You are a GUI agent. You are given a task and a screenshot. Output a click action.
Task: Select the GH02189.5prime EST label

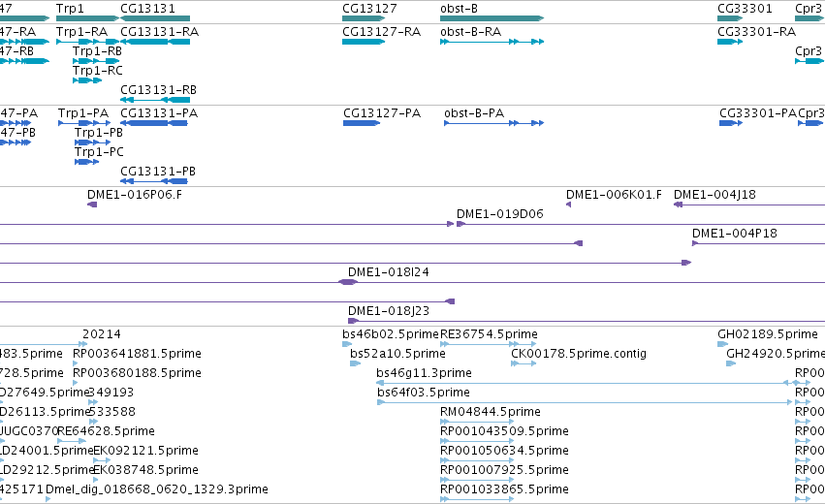[768, 334]
